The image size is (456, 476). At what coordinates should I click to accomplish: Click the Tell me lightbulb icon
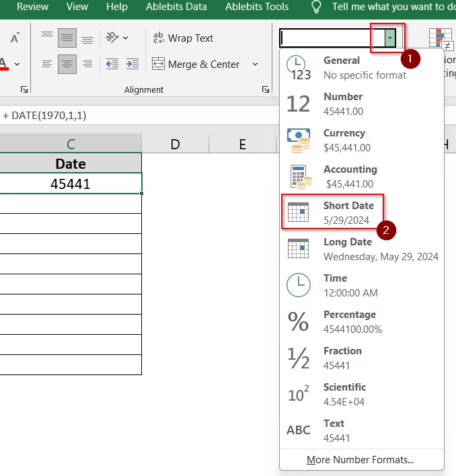[316, 7]
